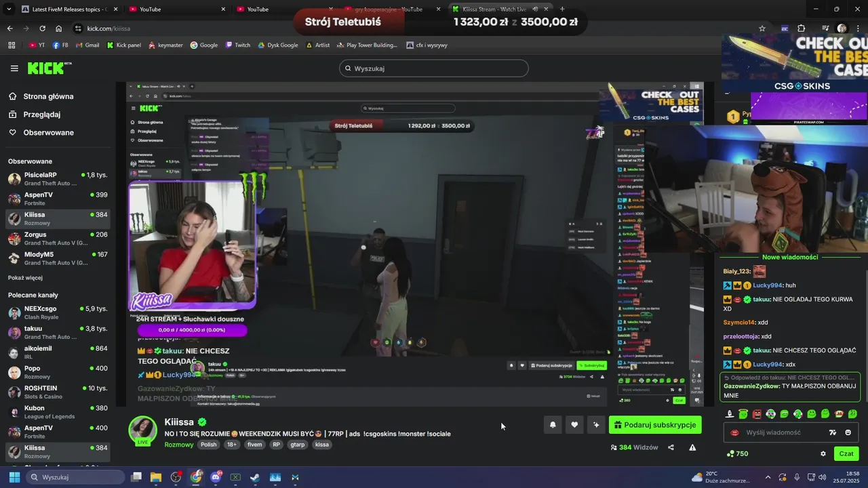Click Kiiissa streamer avatar with LIVE badge
Screen dimensions: 868x488
tap(143, 431)
